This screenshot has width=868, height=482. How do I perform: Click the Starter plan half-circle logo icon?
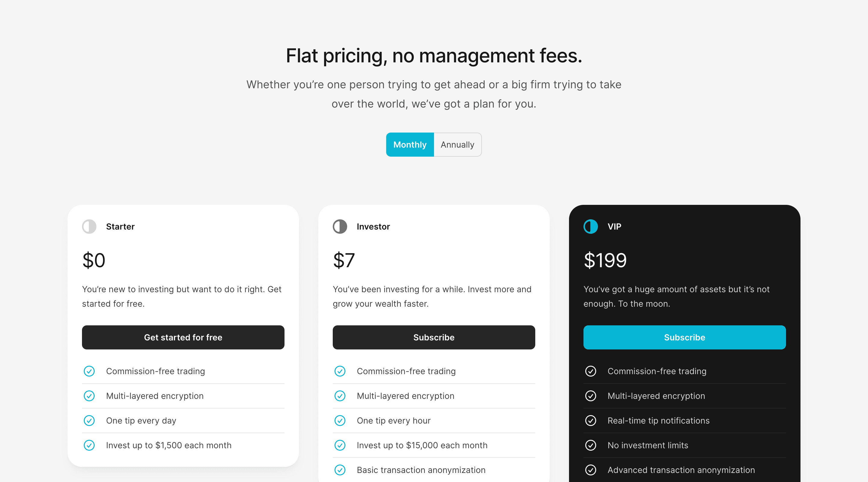[89, 227]
